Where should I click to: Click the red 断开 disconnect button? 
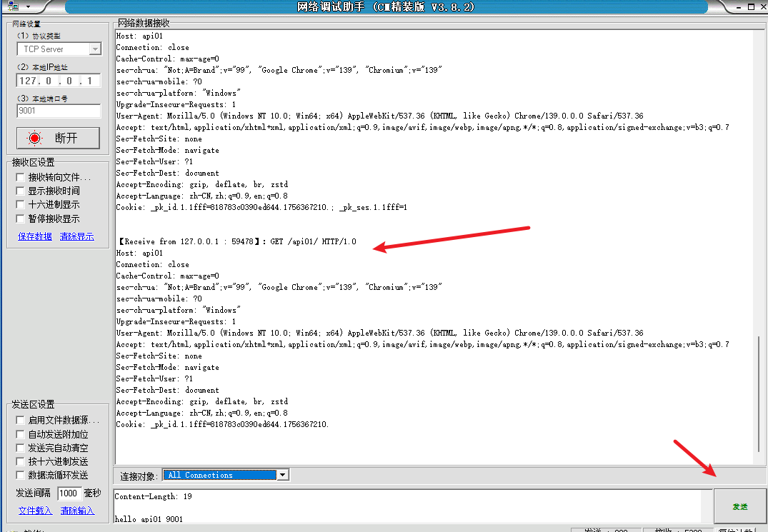tap(59, 138)
